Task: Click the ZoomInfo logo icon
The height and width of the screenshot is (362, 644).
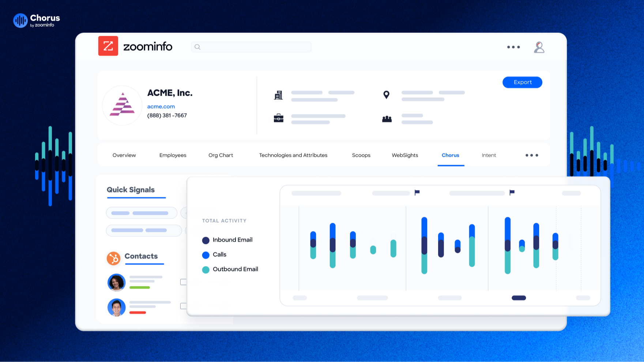Action: click(x=108, y=46)
